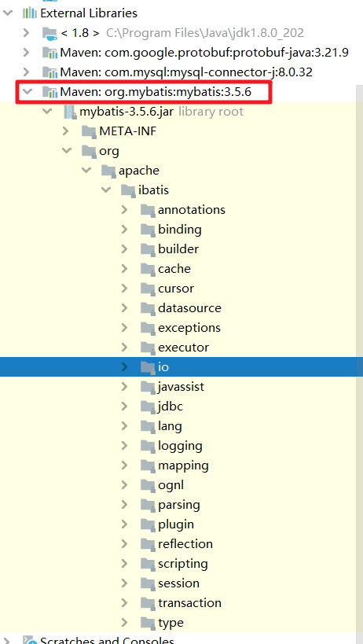Viewport: 363px width, 644px height.
Task: Click the mysql-connector-j Maven library icon
Action: (x=49, y=72)
